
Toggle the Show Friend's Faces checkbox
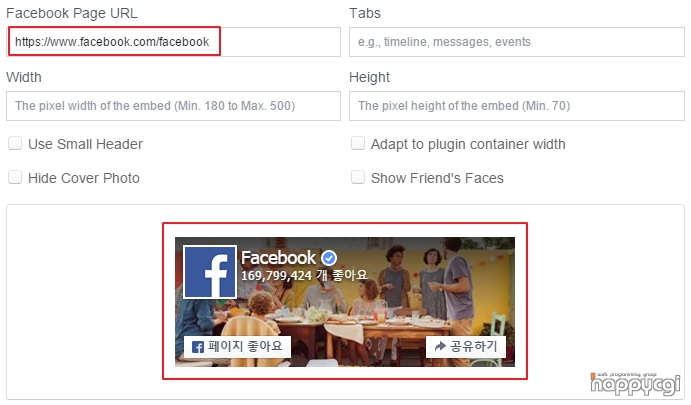point(358,178)
